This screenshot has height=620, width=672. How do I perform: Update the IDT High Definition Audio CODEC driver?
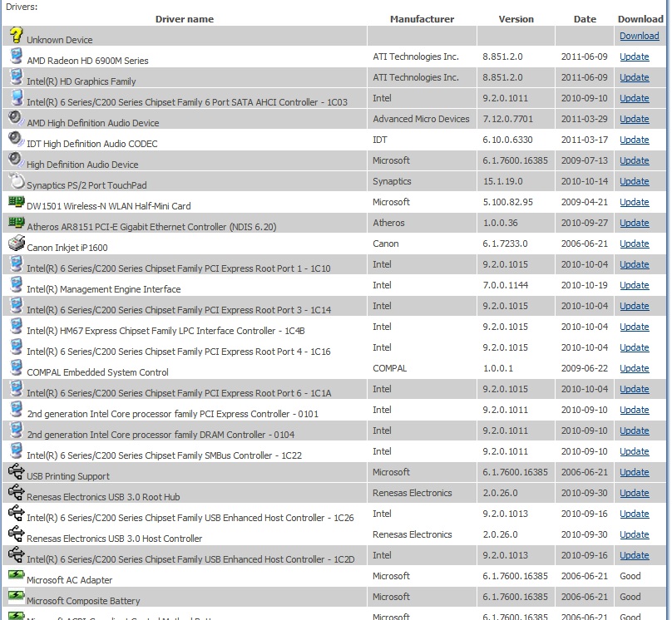(x=635, y=140)
